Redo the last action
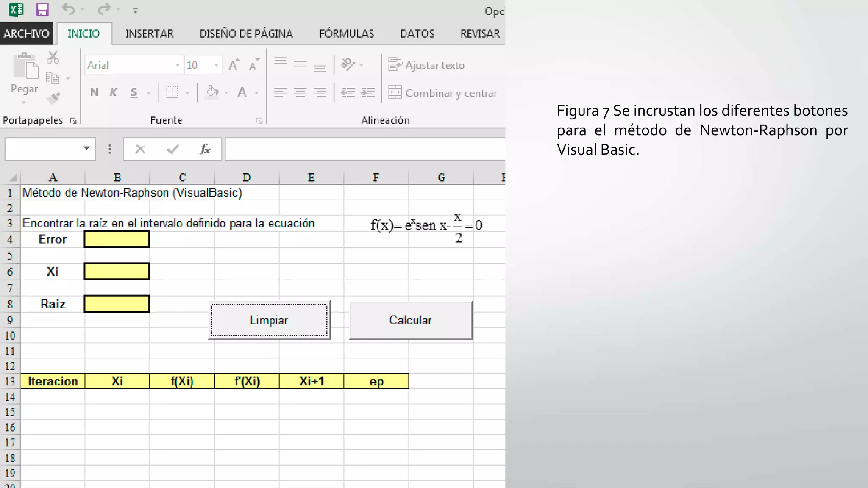Viewport: 868px width, 488px height. [104, 9]
